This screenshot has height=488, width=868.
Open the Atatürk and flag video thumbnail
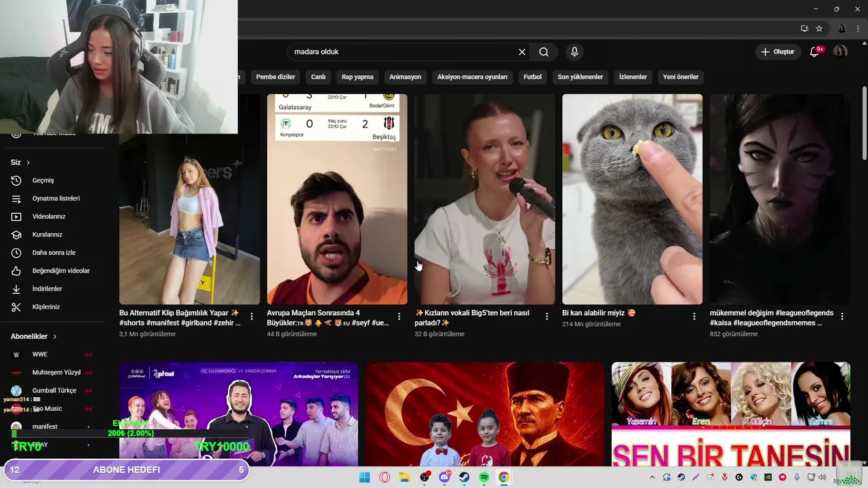click(x=485, y=414)
